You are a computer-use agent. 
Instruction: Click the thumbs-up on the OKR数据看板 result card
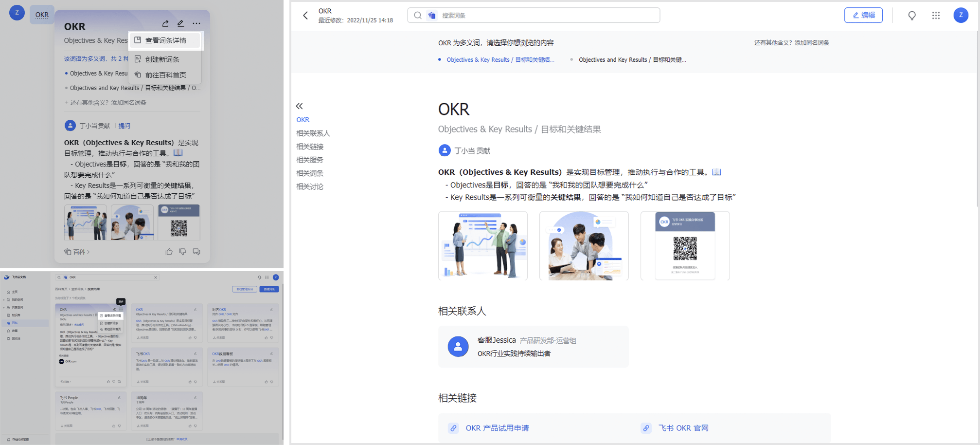click(266, 382)
